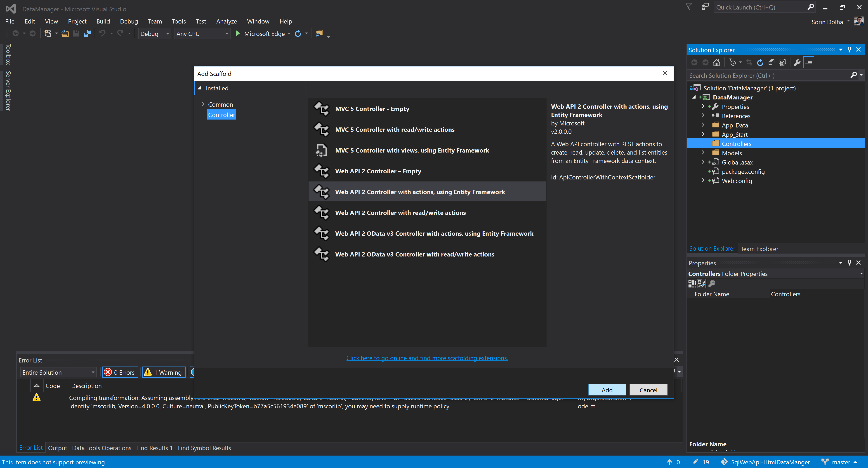Toggle the 0 Errors filter button
Viewport: 868px width, 468px height.
tap(120, 372)
